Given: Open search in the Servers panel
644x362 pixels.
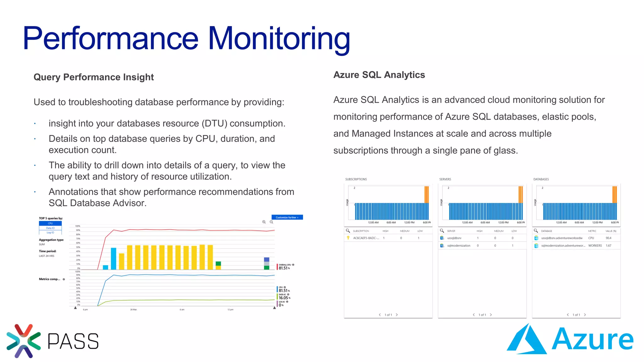Looking at the screenshot, I should [x=442, y=231].
